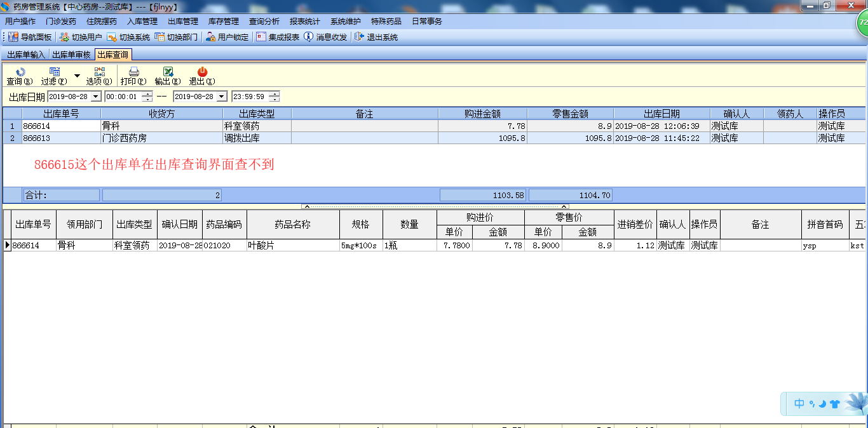
Task: Switch to the 出库单审核 tab
Action: coord(71,55)
